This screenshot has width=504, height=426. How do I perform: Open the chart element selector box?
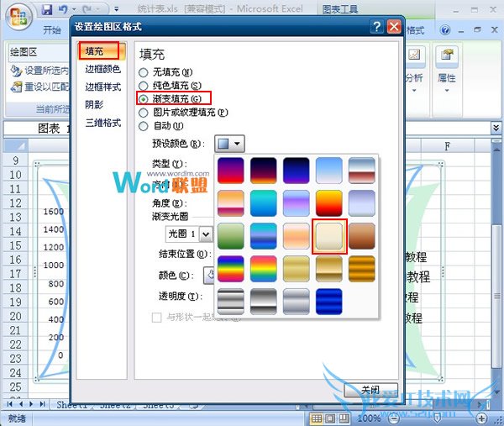pyautogui.click(x=39, y=52)
